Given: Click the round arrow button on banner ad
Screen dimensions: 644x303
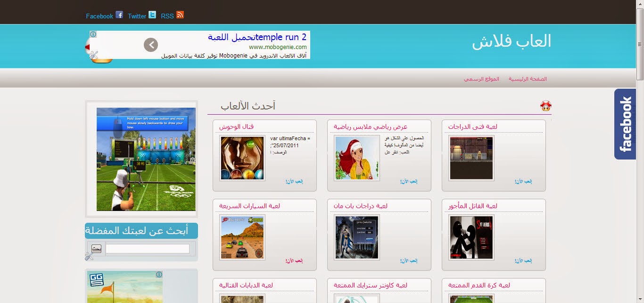Looking at the screenshot, I should 151,45.
